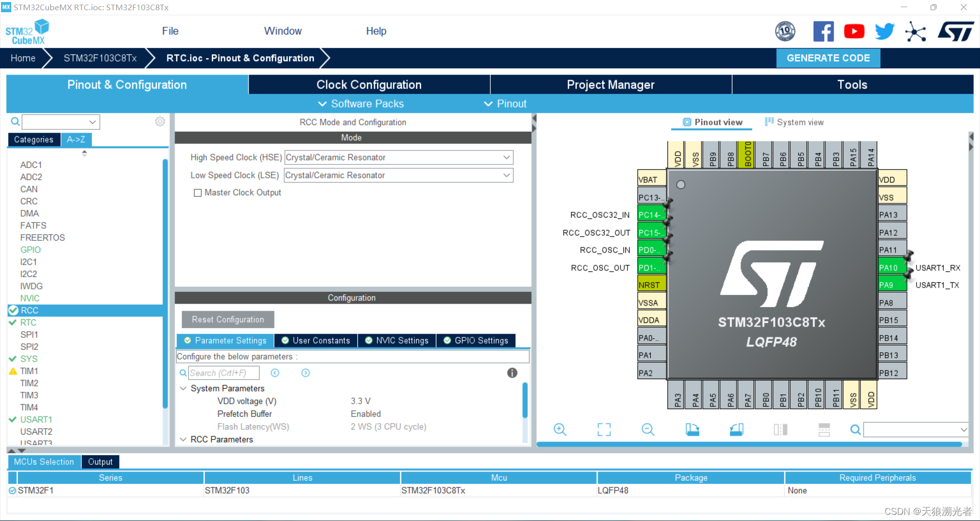
Task: Open the Twitter link icon
Action: point(885,32)
